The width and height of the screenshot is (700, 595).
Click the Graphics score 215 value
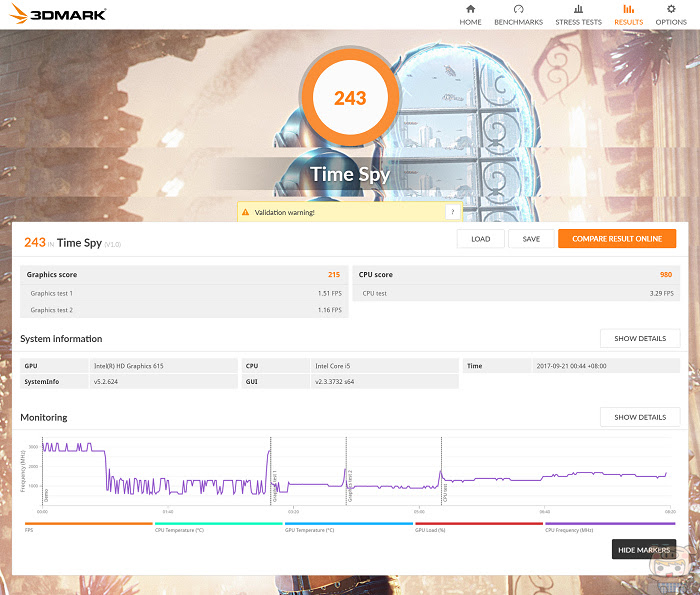334,275
